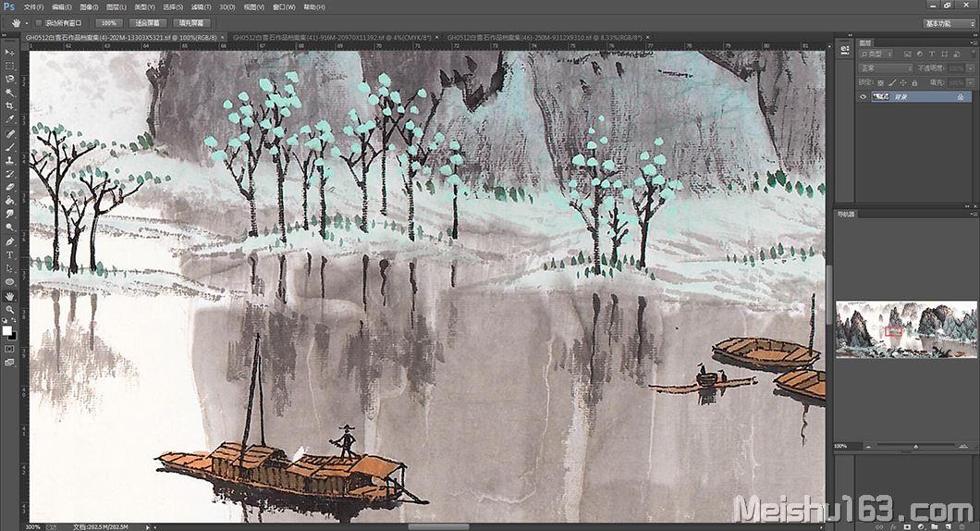This screenshot has width=980, height=531.
Task: Select the Hand tool in toolbox
Action: point(9,296)
